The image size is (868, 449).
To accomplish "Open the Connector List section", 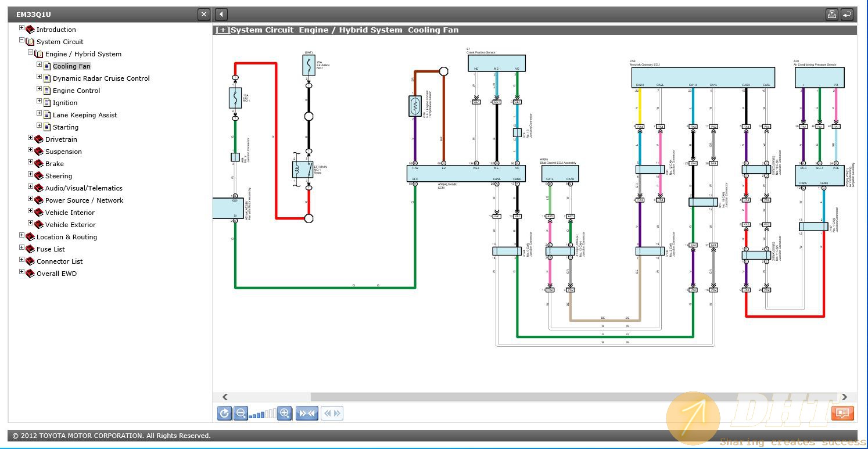I will [59, 261].
